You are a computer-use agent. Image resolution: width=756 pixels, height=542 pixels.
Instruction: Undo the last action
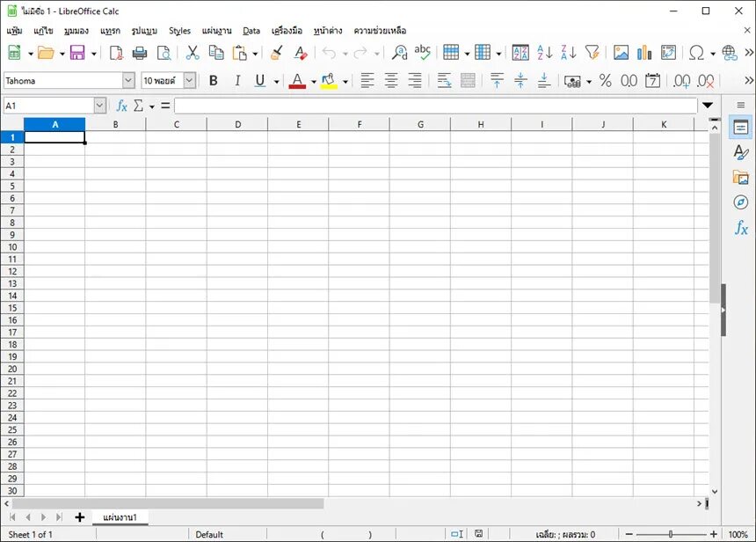(x=330, y=53)
